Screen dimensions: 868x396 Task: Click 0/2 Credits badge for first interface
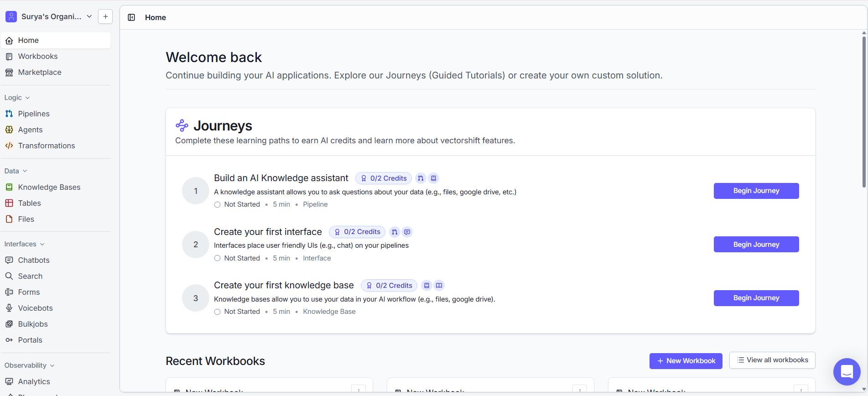click(x=357, y=232)
